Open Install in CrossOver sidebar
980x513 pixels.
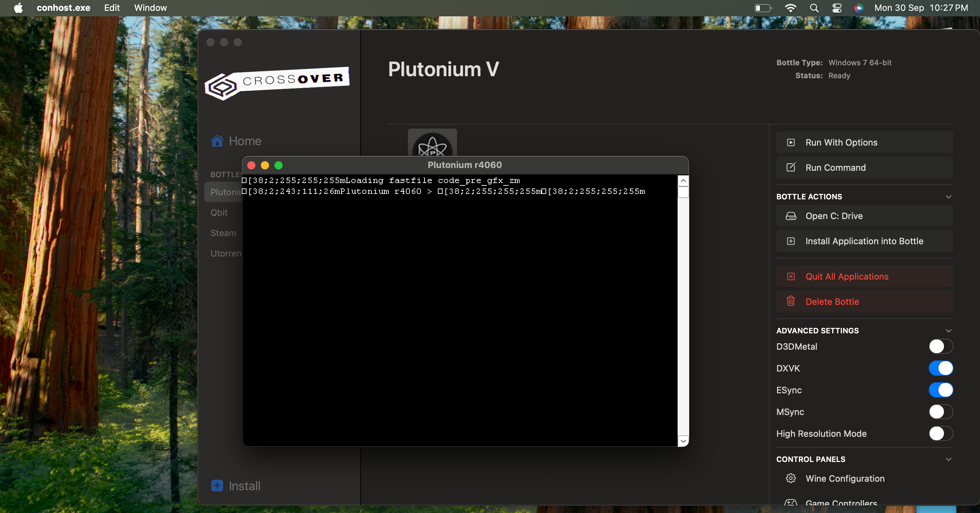coord(244,486)
